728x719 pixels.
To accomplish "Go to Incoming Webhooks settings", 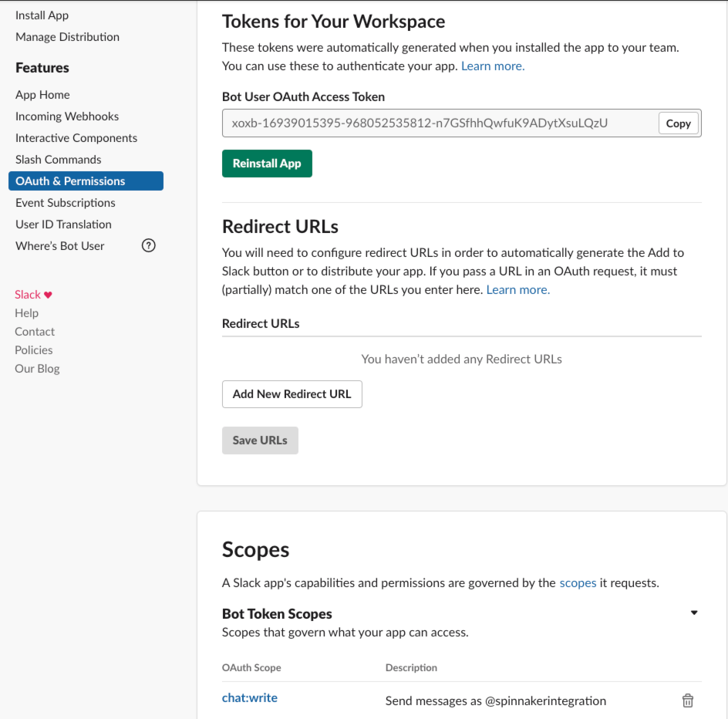I will (67, 116).
